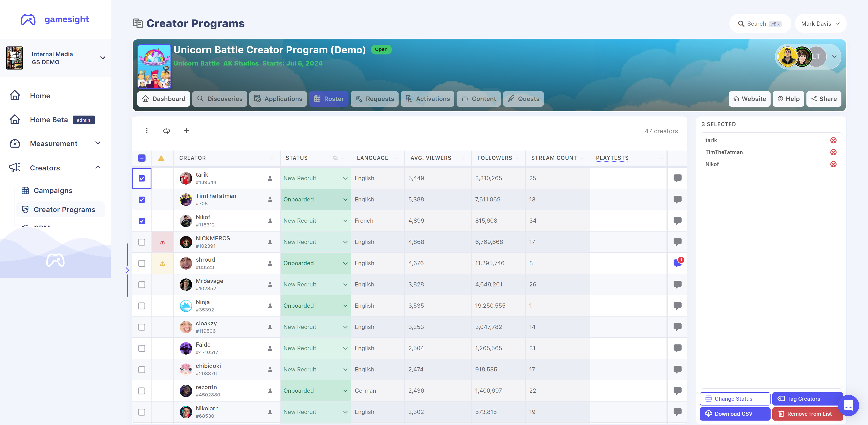This screenshot has width=868, height=425.
Task: Open the Mark Davis account dropdown
Action: (x=820, y=23)
